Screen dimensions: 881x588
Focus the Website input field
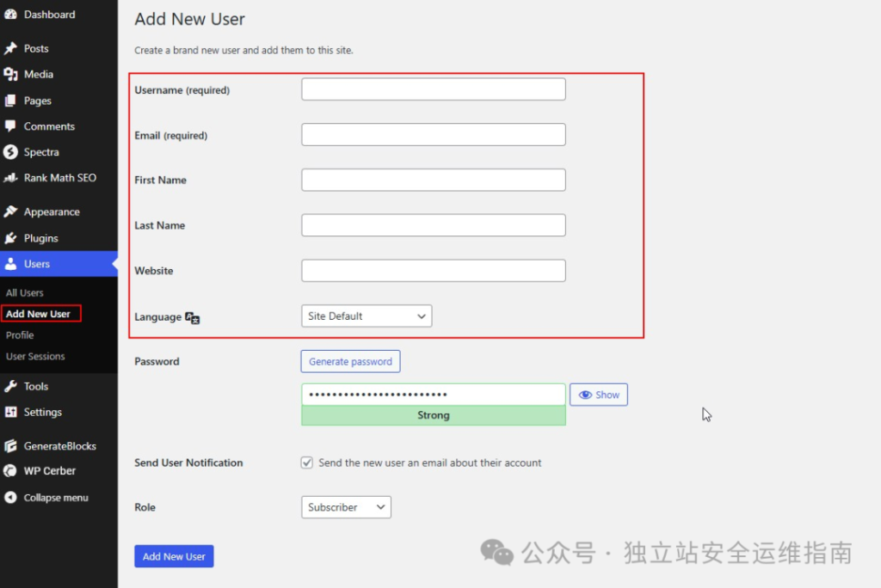[x=434, y=271]
